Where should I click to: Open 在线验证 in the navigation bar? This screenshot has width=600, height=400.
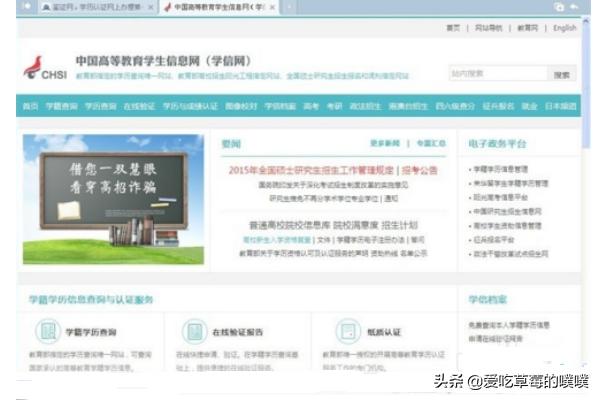click(139, 106)
